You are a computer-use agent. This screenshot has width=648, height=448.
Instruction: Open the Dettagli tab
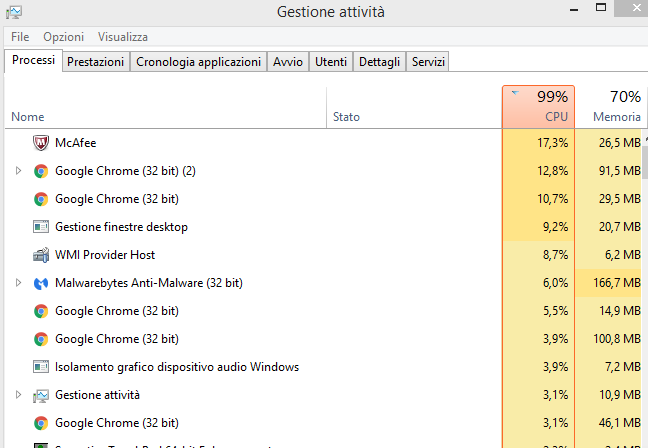[x=379, y=62]
